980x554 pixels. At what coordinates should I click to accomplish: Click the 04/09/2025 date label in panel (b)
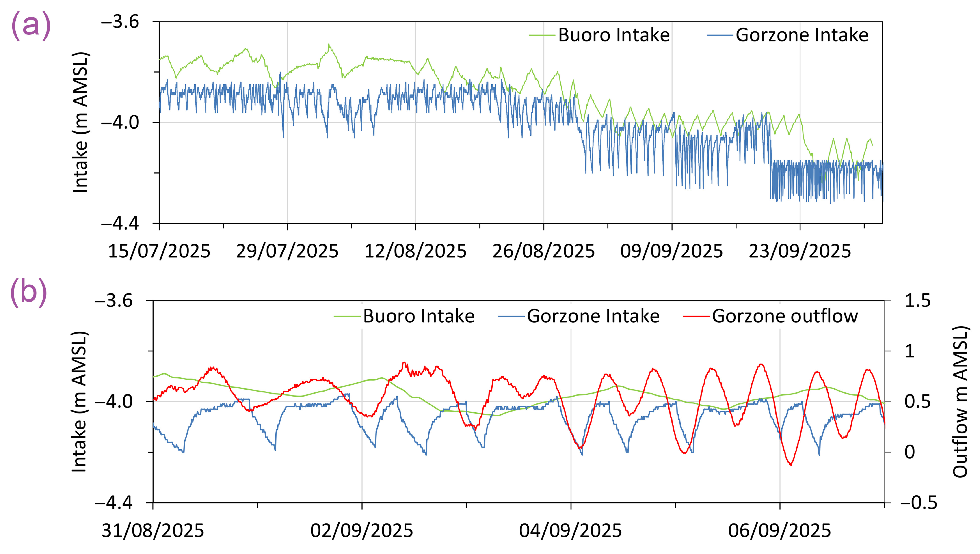(570, 531)
